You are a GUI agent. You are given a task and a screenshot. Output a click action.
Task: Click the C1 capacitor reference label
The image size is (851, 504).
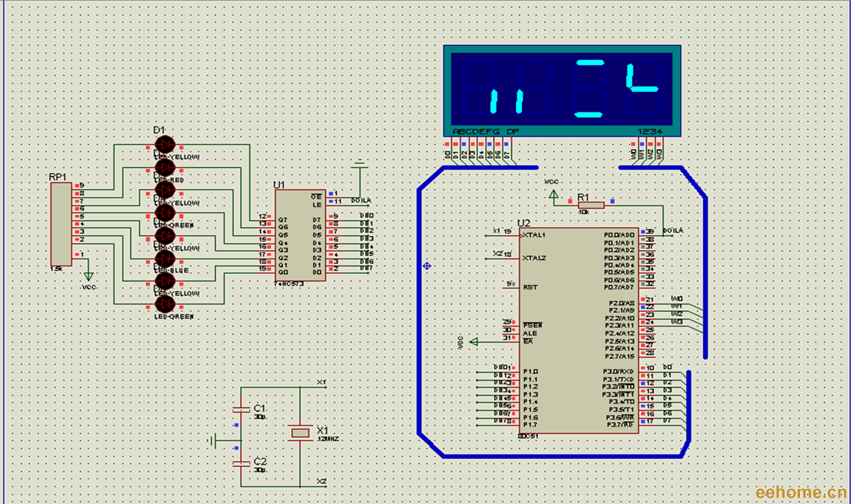pyautogui.click(x=260, y=408)
